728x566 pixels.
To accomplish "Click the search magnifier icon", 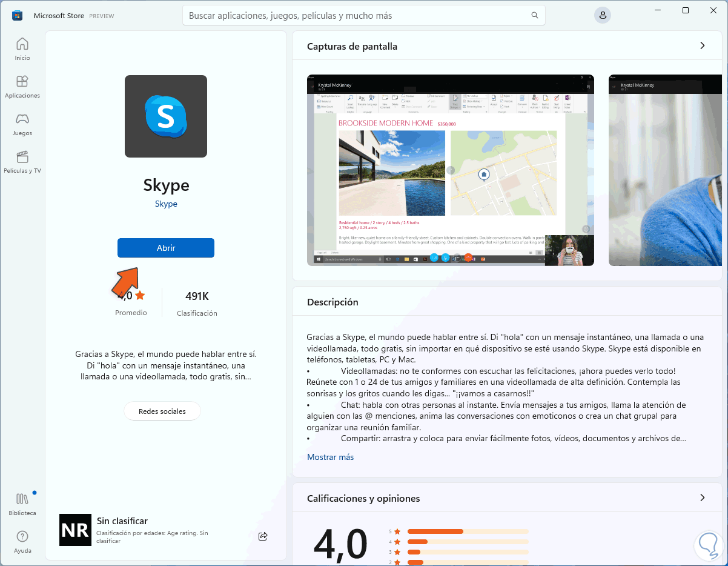I will coord(535,15).
